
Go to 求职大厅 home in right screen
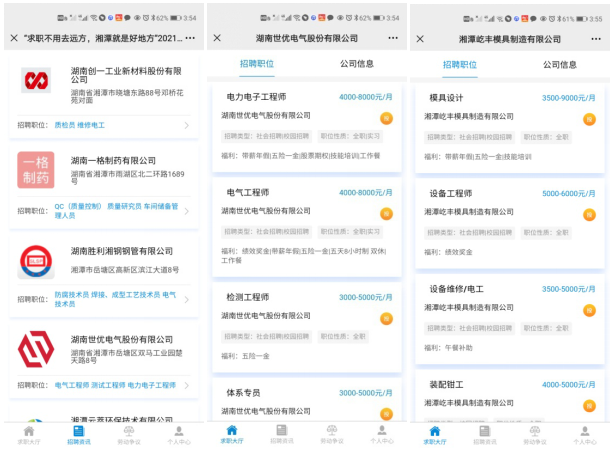(435, 435)
